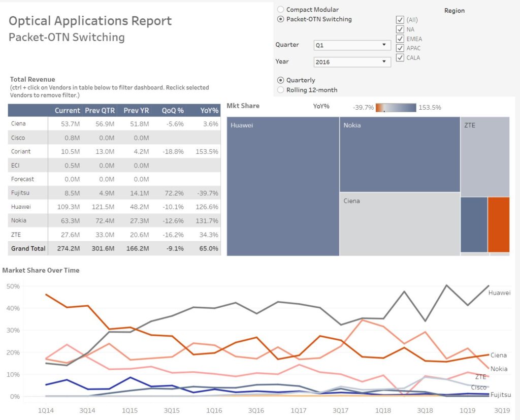Viewport: 520px width, 420px height.
Task: Click the ZTE label at the line chart end
Action: click(x=480, y=377)
